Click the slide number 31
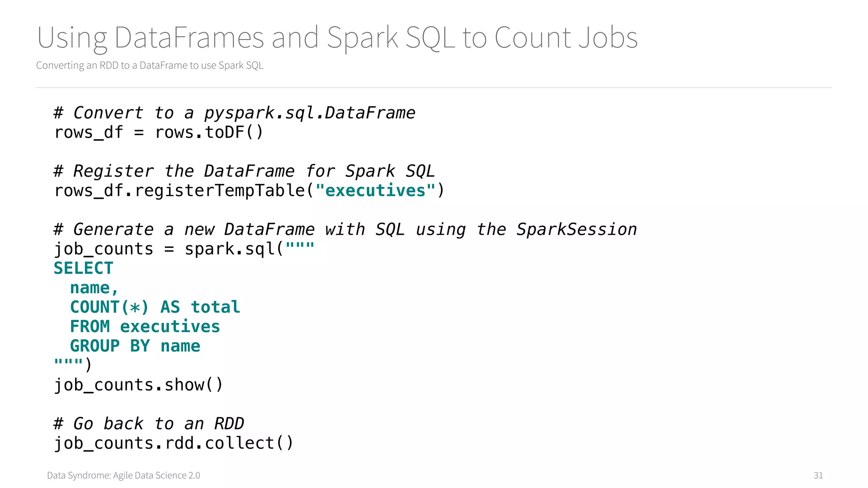This screenshot has width=868, height=488. pyautogui.click(x=818, y=475)
